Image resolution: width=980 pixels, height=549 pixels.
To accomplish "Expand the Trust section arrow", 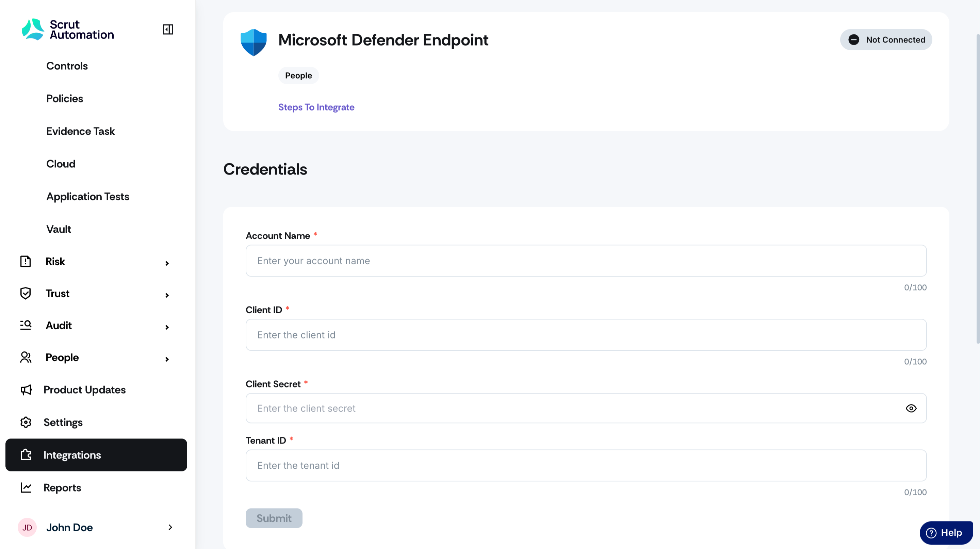I will (167, 295).
